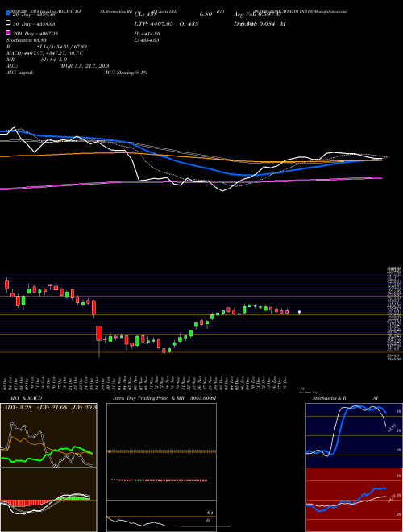Click the Avg Vol value text
403x532 pixels.
(257, 15)
